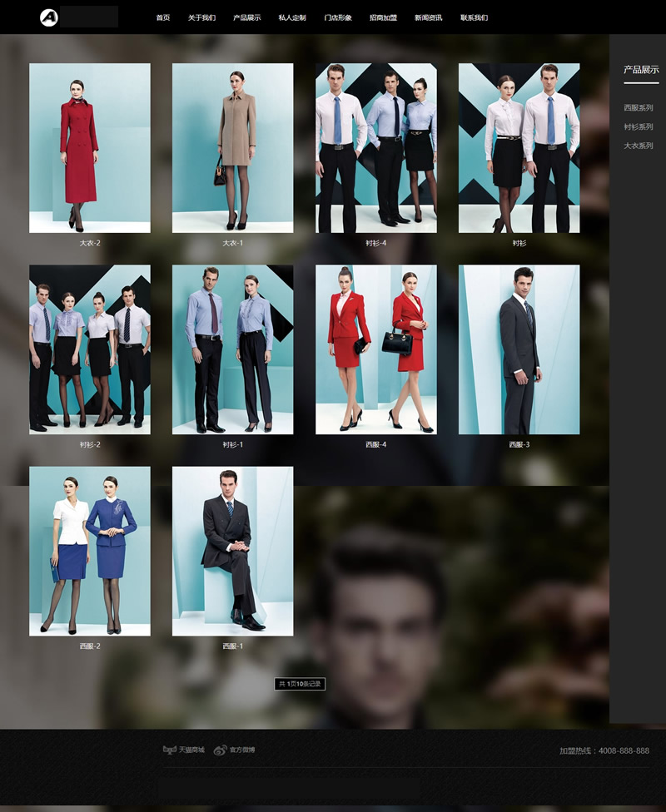The image size is (666, 812).
Task: Select the 西服-1 caption label
Action: click(233, 646)
